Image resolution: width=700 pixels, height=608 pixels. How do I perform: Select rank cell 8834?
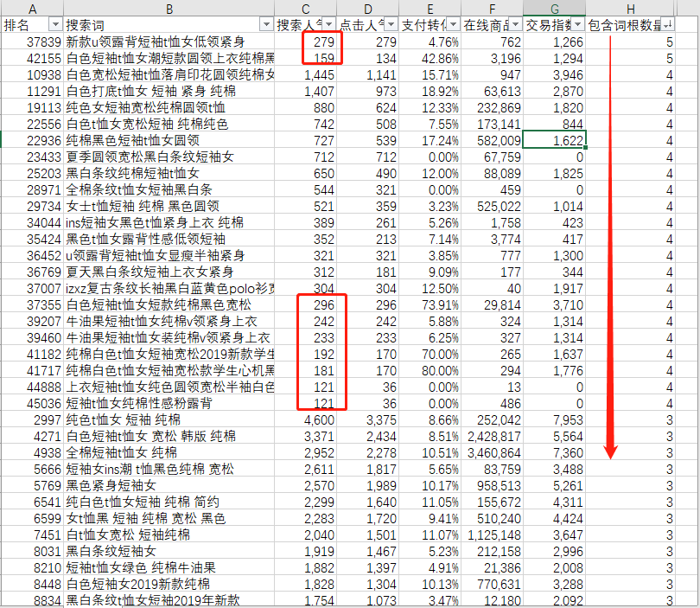click(32, 600)
